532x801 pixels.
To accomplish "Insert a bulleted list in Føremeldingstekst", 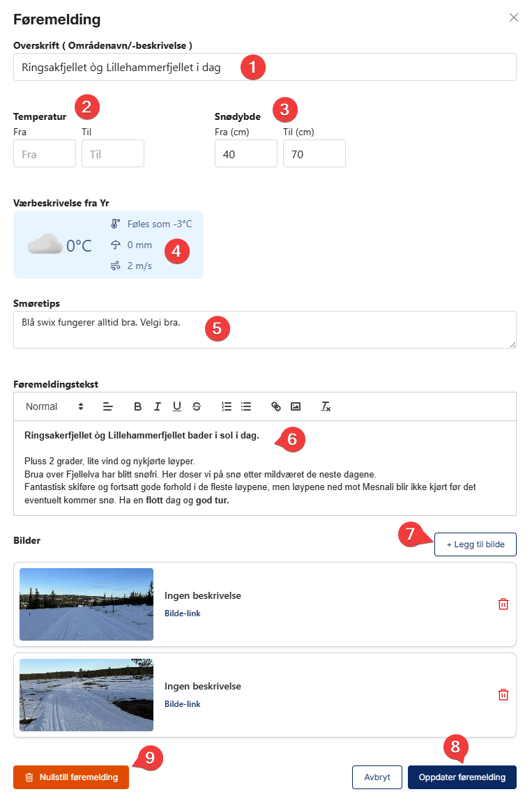I will click(x=246, y=406).
